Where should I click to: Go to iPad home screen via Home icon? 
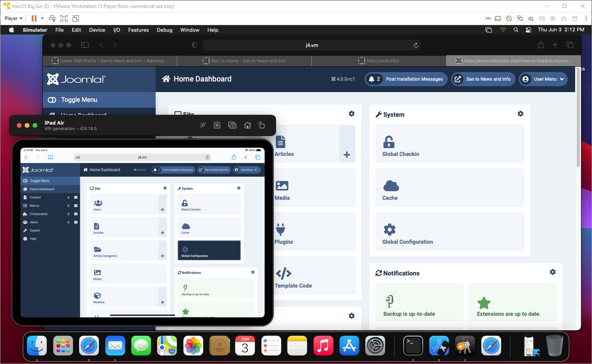(247, 125)
